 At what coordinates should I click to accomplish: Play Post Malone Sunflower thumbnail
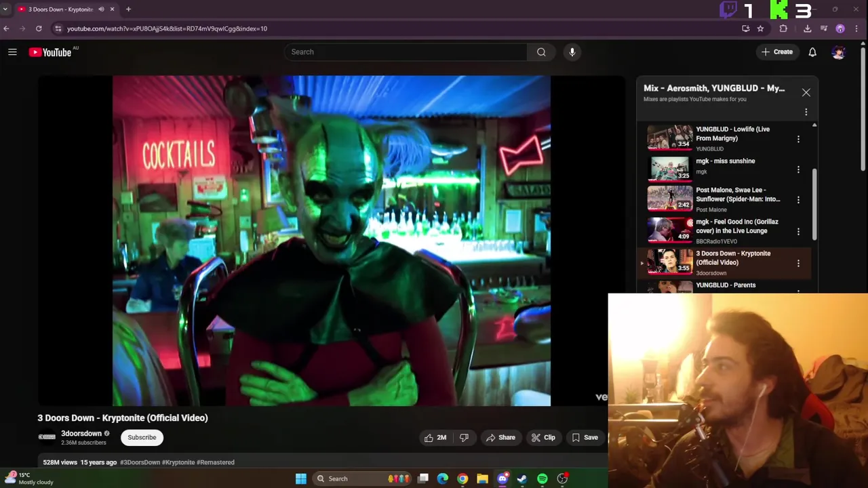pos(670,198)
